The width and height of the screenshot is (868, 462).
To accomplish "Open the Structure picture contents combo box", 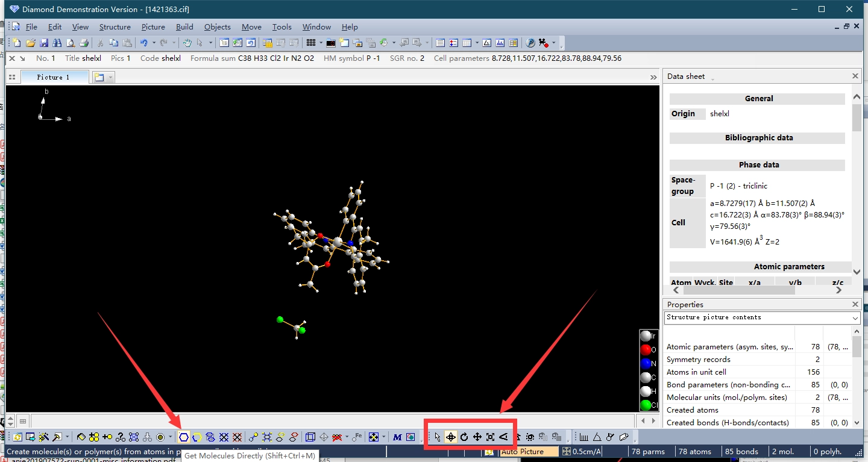I will pyautogui.click(x=762, y=317).
